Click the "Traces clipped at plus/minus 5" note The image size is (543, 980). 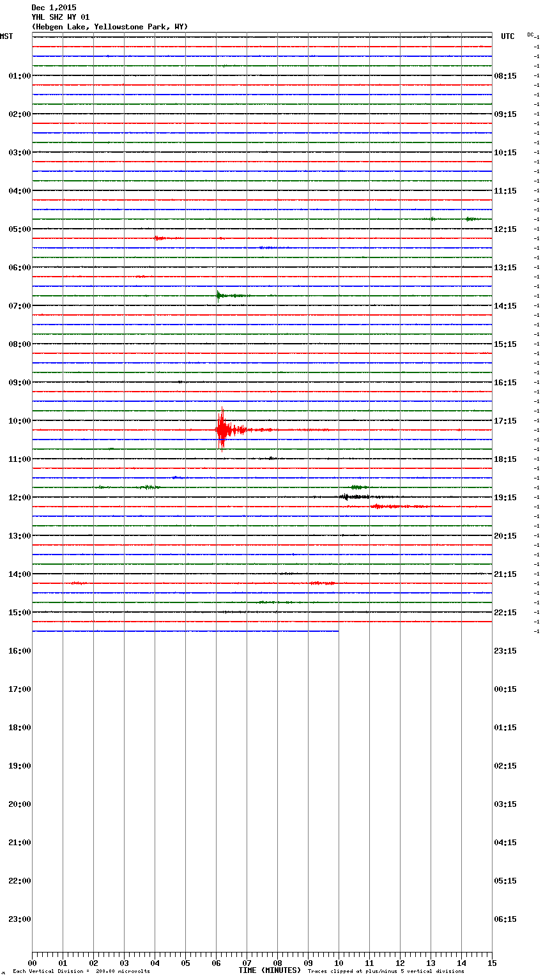pyautogui.click(x=386, y=972)
